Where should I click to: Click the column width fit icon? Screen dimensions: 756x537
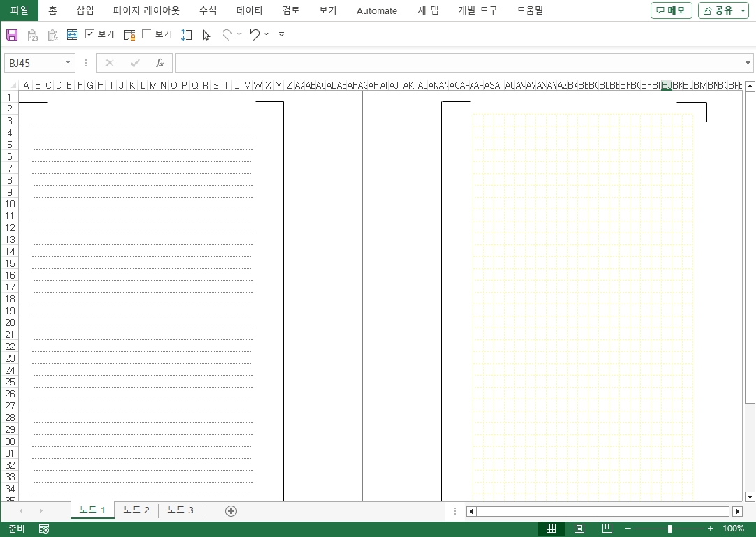(72, 34)
